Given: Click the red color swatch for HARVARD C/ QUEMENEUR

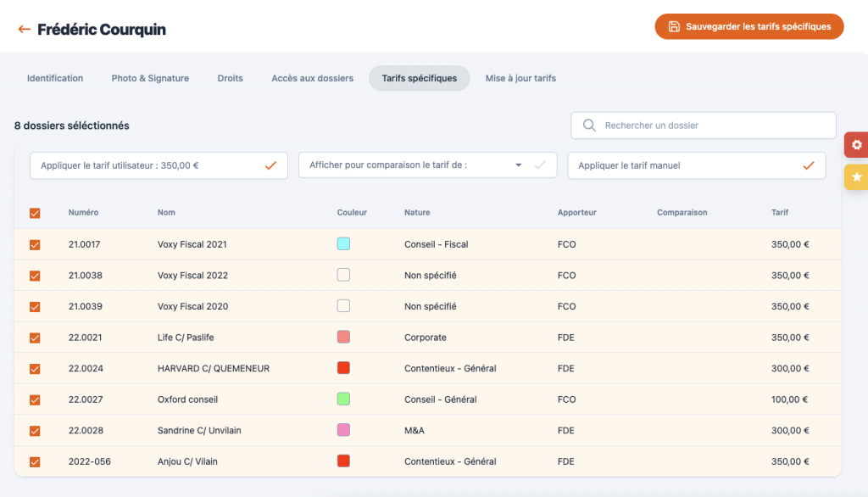Looking at the screenshot, I should (x=343, y=368).
